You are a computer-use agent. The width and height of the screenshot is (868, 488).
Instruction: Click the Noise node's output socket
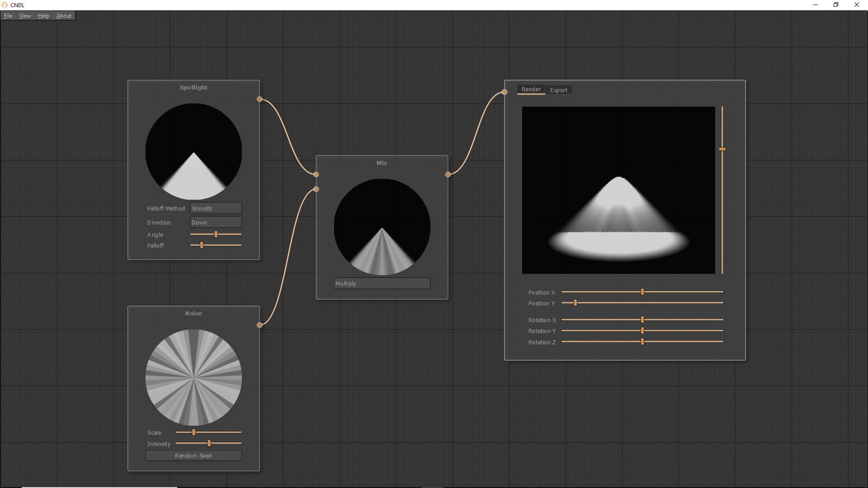coord(259,325)
